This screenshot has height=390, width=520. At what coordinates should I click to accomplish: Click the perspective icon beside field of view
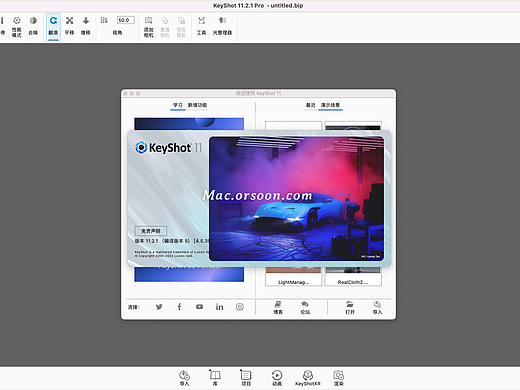(x=104, y=20)
